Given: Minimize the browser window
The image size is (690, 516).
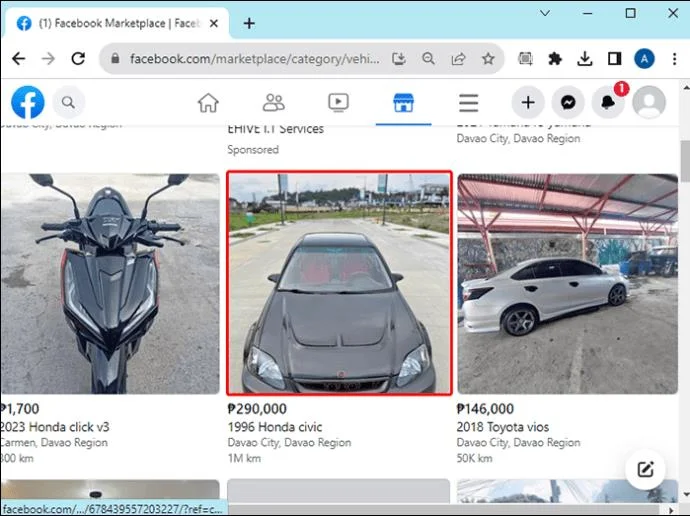Looking at the screenshot, I should pyautogui.click(x=587, y=13).
